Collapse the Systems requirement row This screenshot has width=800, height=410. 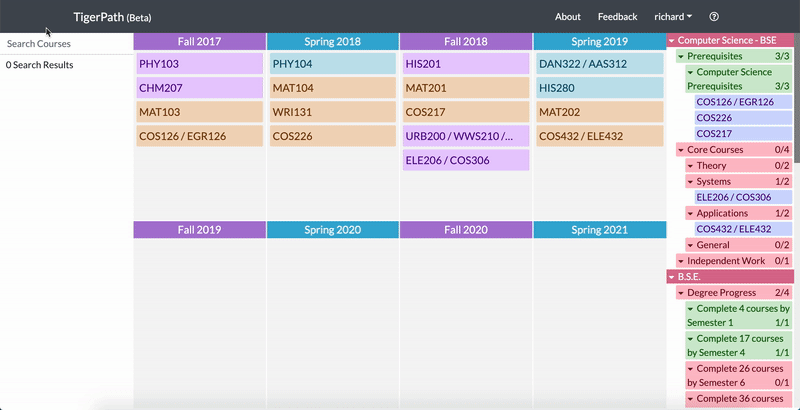[x=690, y=182]
